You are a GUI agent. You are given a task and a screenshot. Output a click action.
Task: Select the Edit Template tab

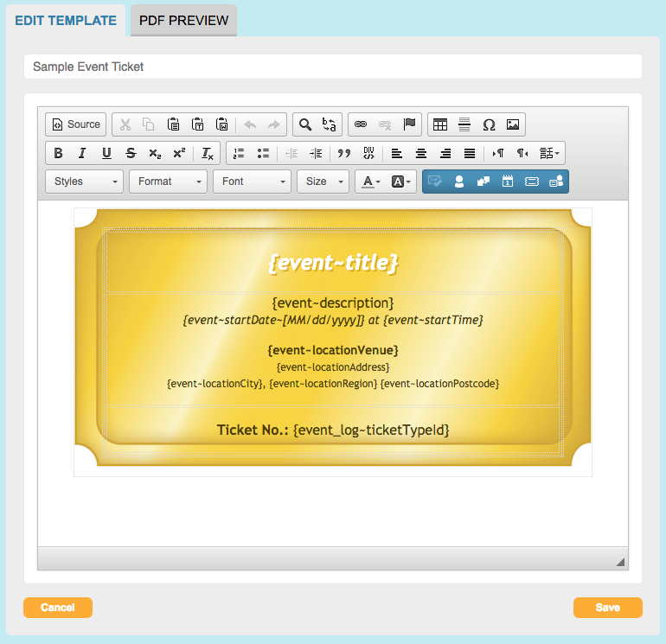[x=66, y=21]
